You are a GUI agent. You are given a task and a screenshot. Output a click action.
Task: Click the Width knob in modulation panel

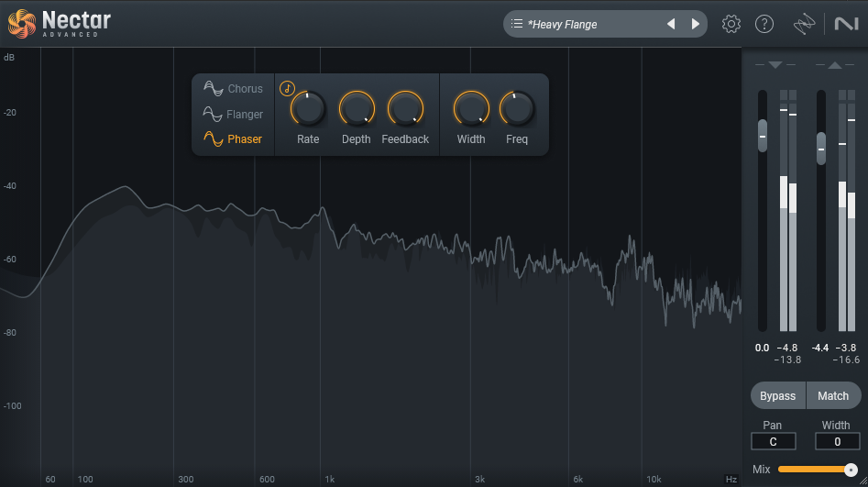(x=471, y=108)
